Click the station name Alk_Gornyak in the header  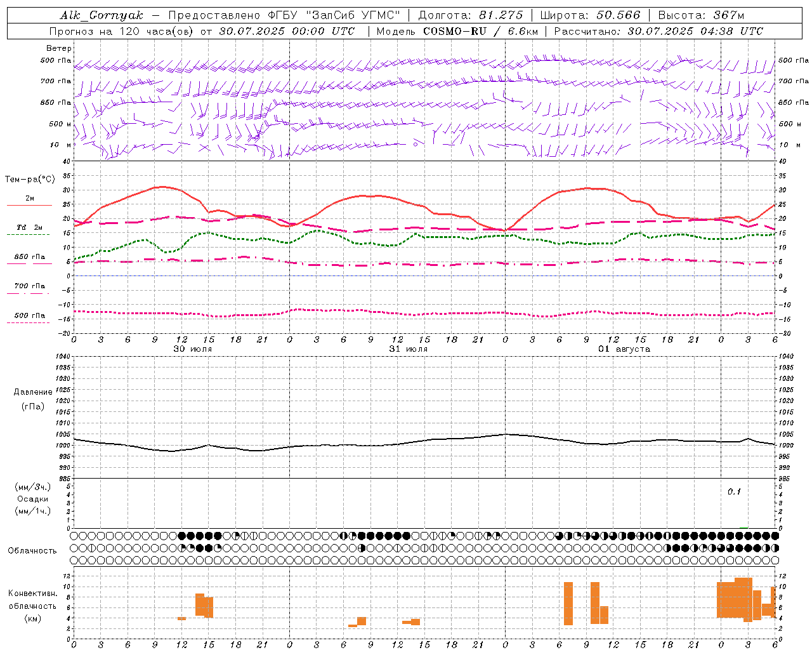tap(101, 15)
